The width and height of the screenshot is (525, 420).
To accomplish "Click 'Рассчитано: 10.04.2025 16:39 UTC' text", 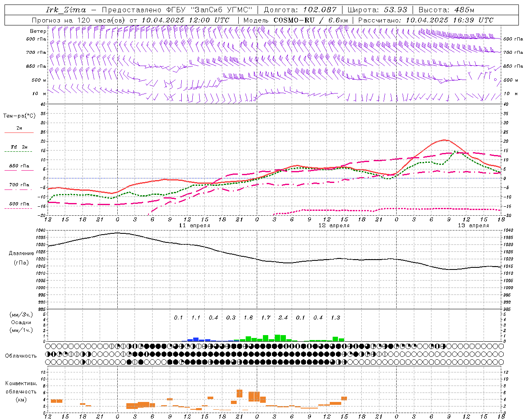I will [426, 20].
